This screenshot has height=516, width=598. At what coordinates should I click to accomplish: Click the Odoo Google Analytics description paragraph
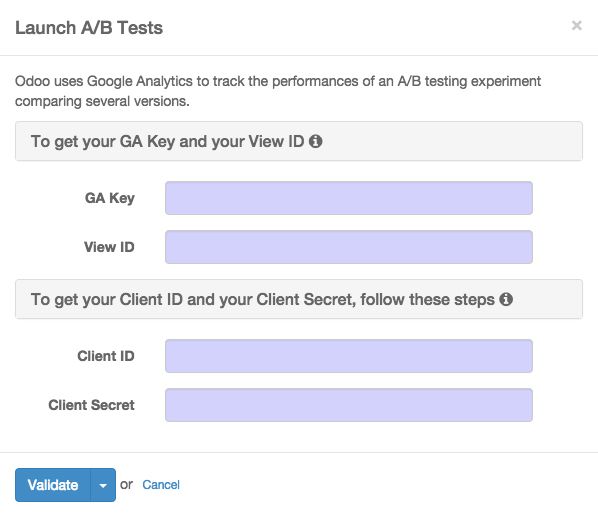tap(278, 91)
